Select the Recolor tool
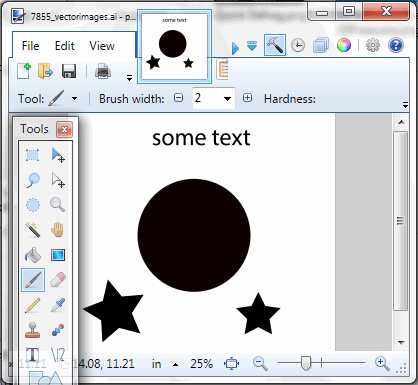This screenshot has width=418, height=385. point(58,330)
